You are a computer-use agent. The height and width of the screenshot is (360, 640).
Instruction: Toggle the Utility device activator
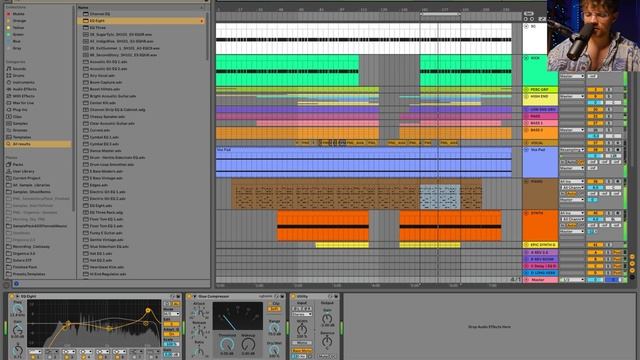(293, 296)
